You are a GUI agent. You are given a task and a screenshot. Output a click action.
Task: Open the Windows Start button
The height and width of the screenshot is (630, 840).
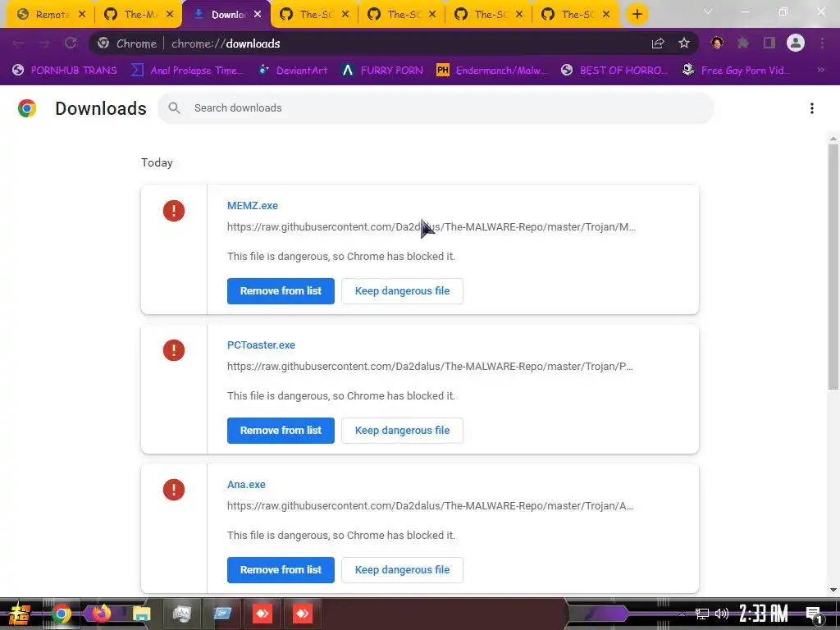(20, 614)
